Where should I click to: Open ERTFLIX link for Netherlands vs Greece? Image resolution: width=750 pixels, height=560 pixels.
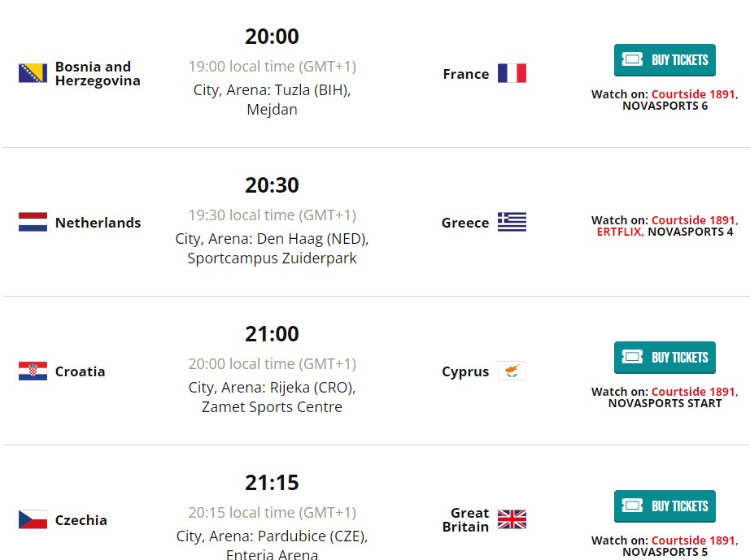tap(619, 232)
